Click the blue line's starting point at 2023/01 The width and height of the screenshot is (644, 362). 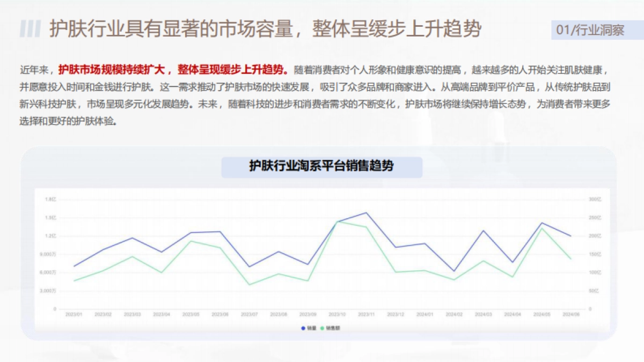[x=75, y=266]
